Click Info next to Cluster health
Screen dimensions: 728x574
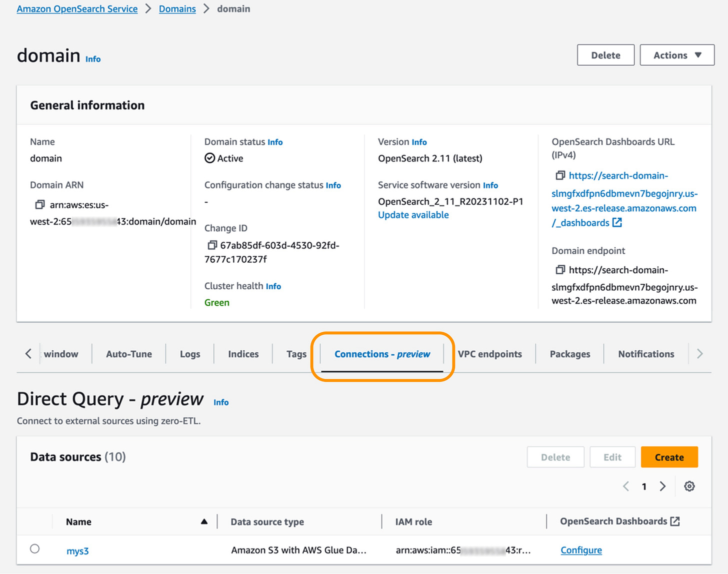click(273, 286)
